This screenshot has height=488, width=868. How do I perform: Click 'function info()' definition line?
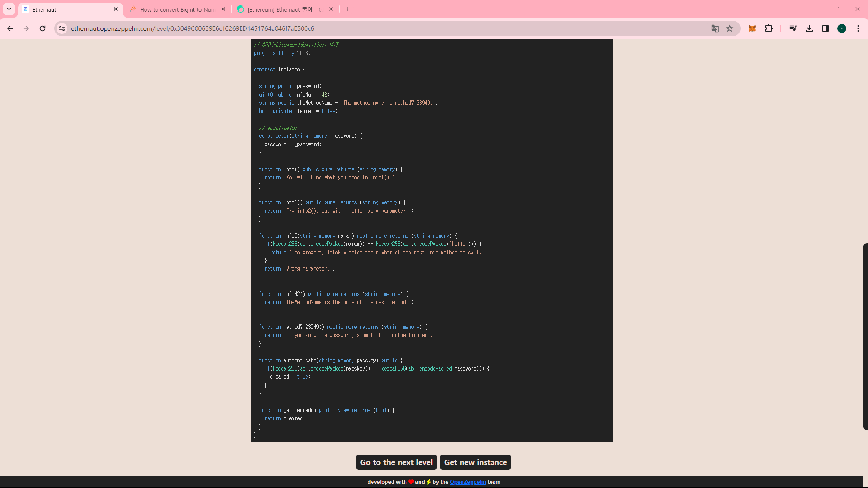331,169
